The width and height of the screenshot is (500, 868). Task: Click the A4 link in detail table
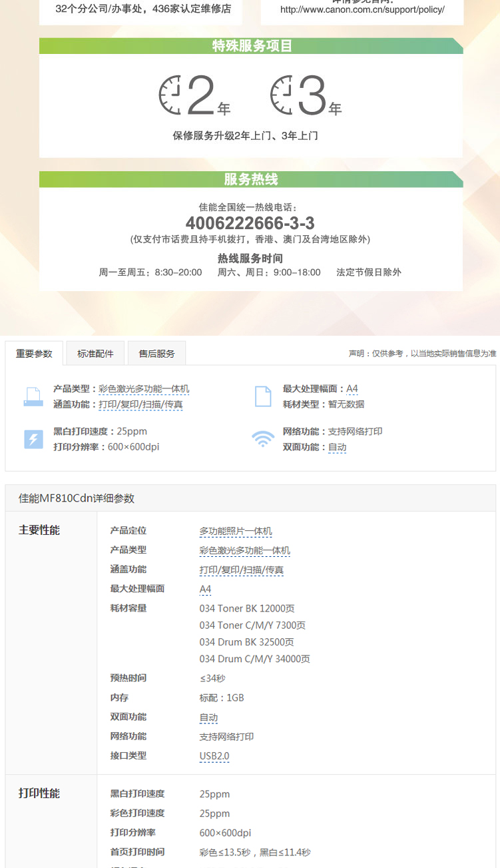coord(205,589)
